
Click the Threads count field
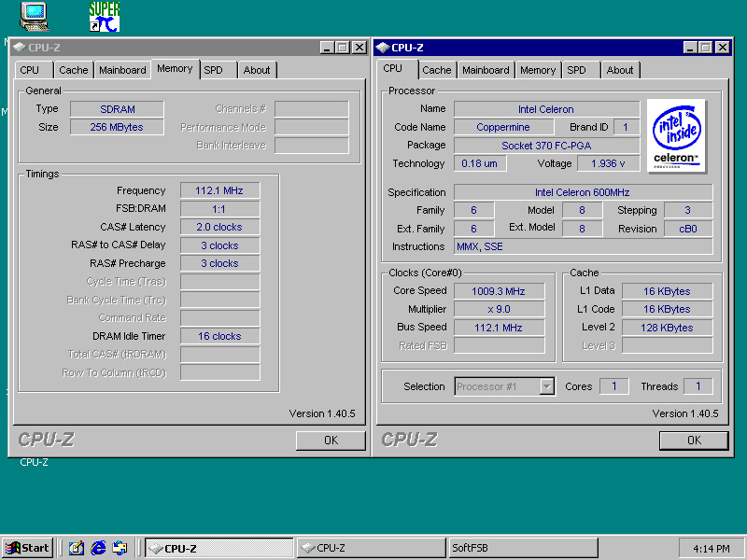click(698, 386)
